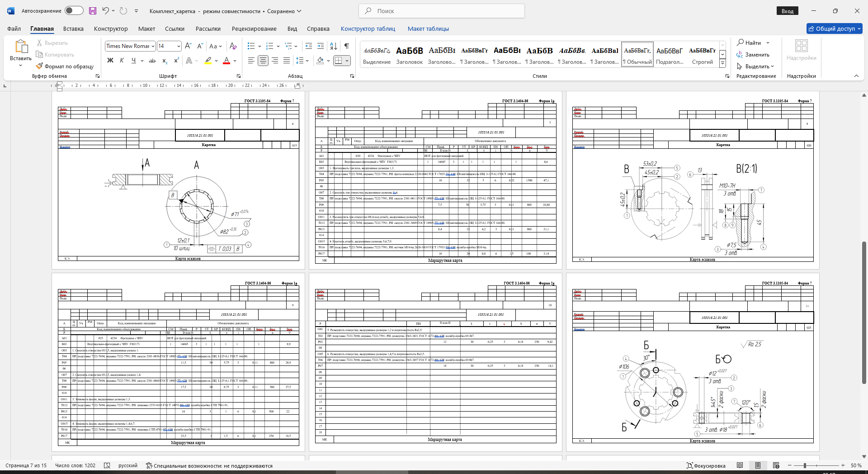This screenshot has height=474, width=868.
Task: Click the Format Painter brush icon
Action: (40, 66)
